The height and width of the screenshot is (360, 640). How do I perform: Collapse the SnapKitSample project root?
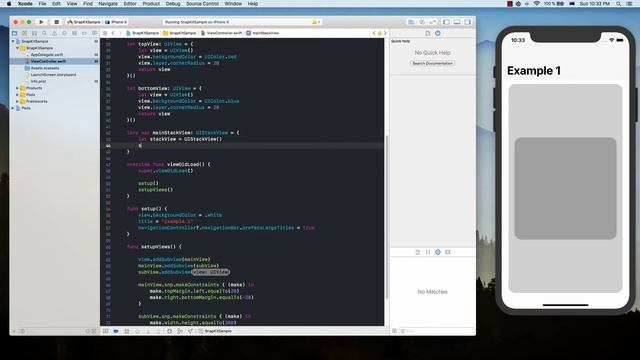pos(13,41)
